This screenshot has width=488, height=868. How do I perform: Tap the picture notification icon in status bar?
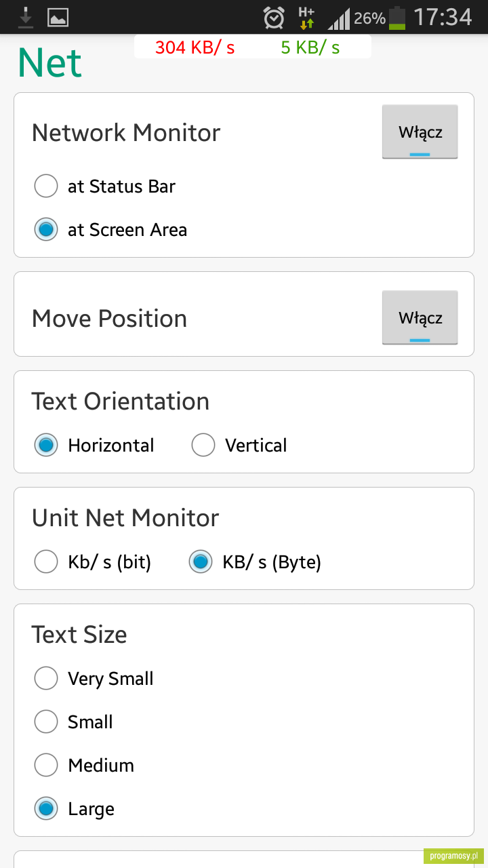tap(58, 17)
